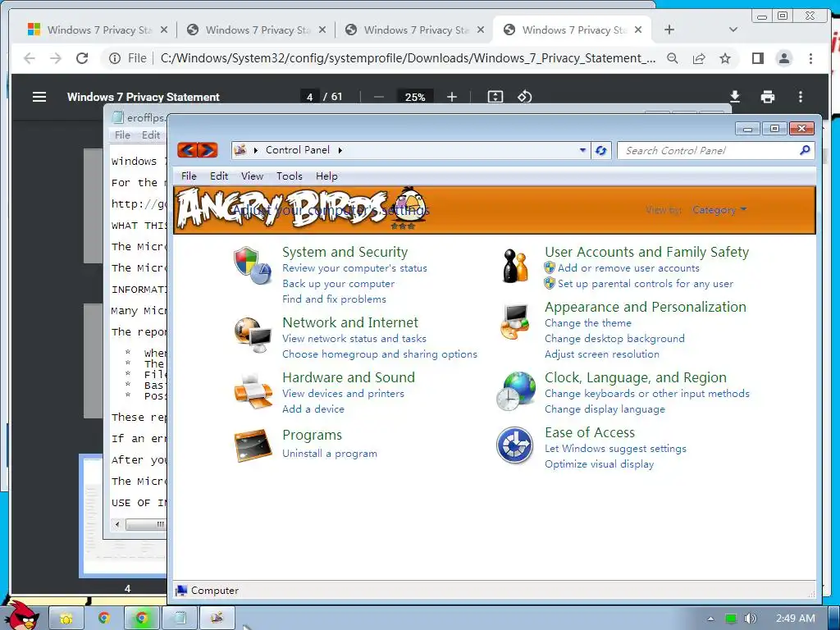Click Add or remove user accounts
The height and width of the screenshot is (630, 840).
628,268
